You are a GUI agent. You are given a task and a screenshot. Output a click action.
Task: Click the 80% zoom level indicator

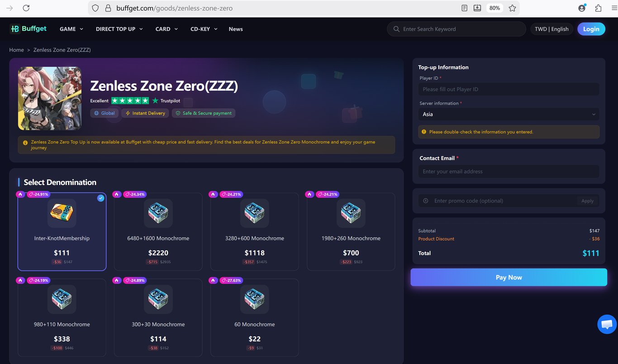click(x=494, y=8)
